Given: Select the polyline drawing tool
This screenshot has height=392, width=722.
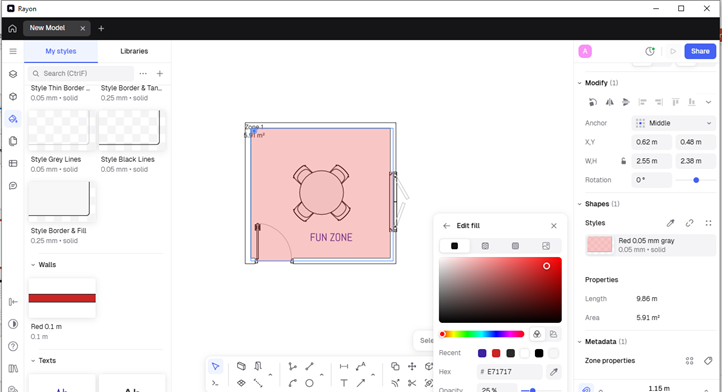Looking at the screenshot, I should coord(292,366).
